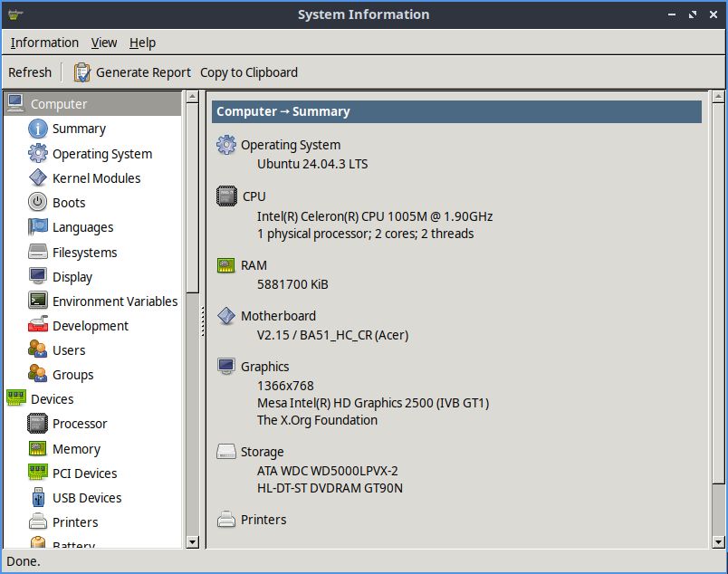Viewport: 728px width, 574px height.
Task: Click the Environment Variables terminal icon
Action: pyautogui.click(x=37, y=301)
